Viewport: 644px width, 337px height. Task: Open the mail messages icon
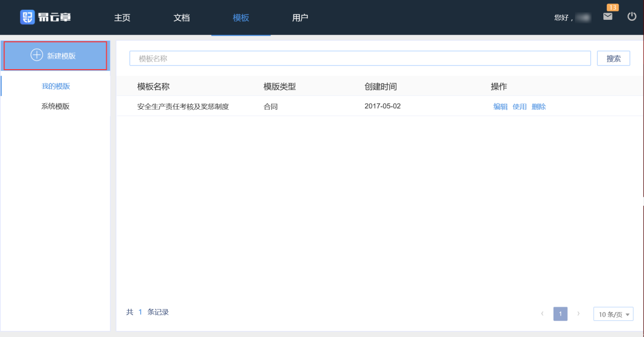[x=608, y=17]
